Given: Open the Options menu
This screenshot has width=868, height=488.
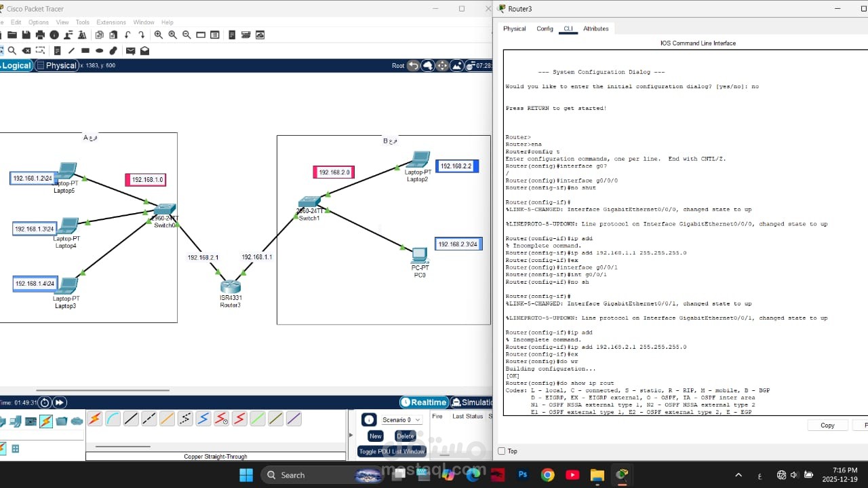Looking at the screenshot, I should [38, 22].
